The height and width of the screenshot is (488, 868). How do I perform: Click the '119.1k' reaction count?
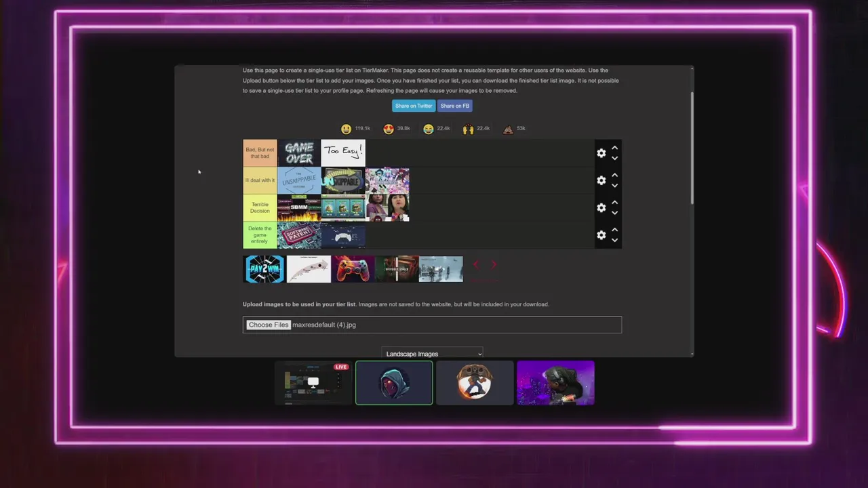tap(362, 128)
